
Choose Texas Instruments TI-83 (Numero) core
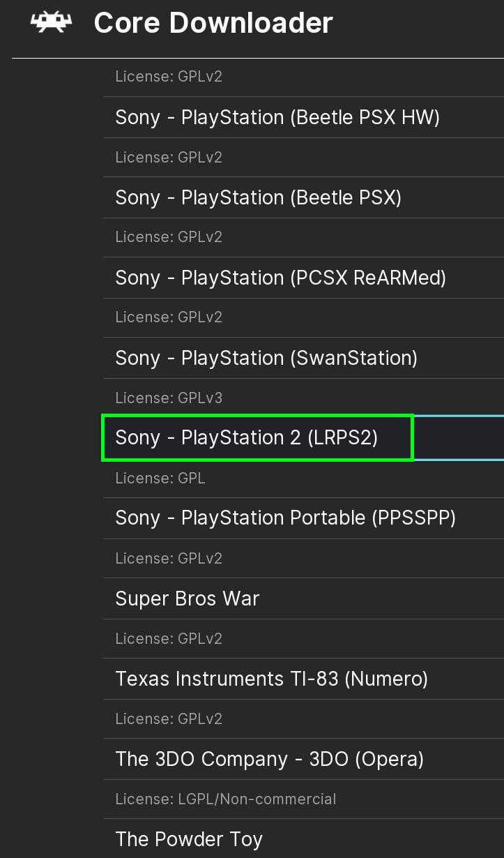tap(271, 678)
